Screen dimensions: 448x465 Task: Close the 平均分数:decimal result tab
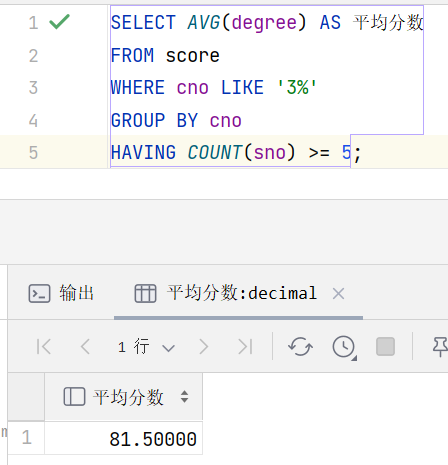(x=338, y=294)
